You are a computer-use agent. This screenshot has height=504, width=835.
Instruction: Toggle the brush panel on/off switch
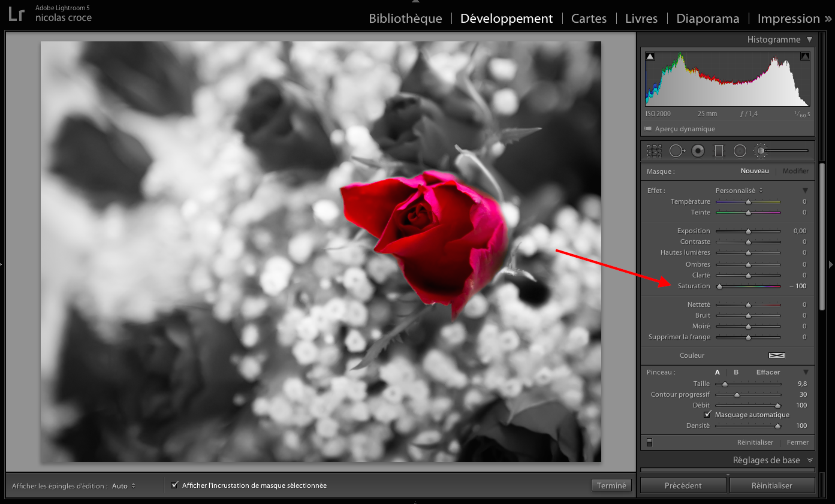coord(649,442)
